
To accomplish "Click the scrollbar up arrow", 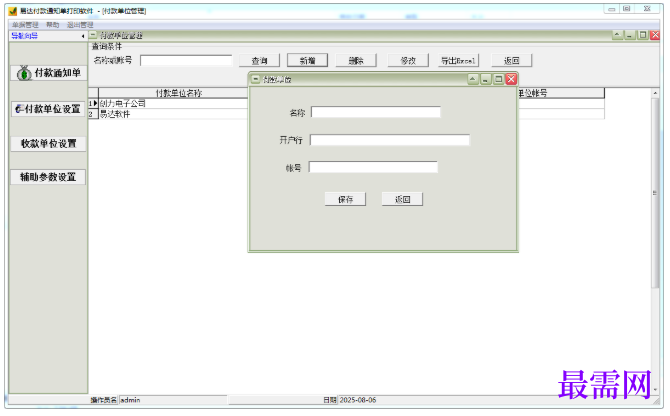I will pyautogui.click(x=655, y=93).
